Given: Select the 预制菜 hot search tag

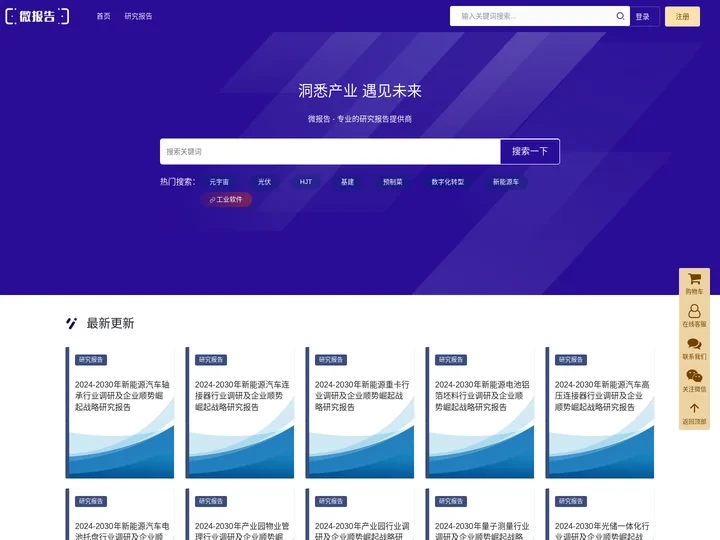Looking at the screenshot, I should pos(393,182).
